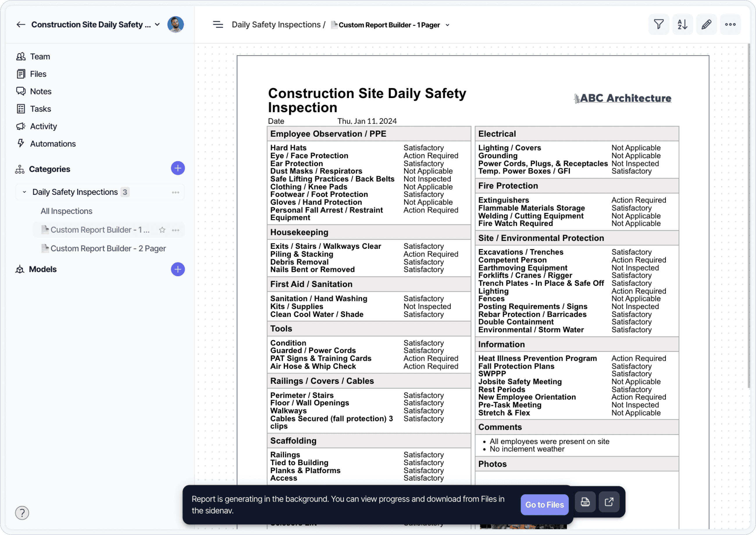Open the Construction Site Daily Safety dropdown
Viewport: 756px width, 535px height.
[x=158, y=25]
